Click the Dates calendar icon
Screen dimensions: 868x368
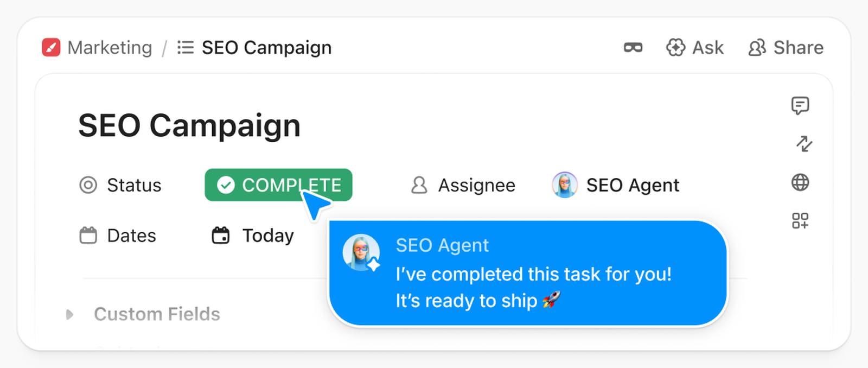pyautogui.click(x=88, y=236)
